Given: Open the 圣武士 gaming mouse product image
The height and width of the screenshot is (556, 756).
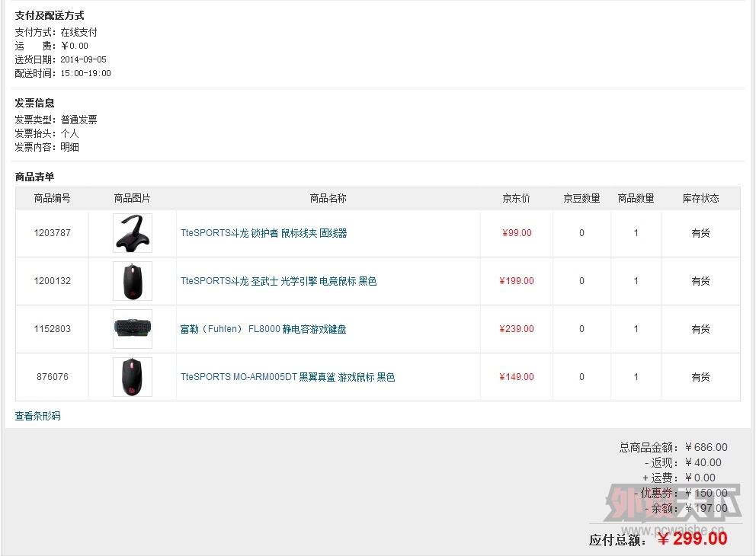Looking at the screenshot, I should pyautogui.click(x=132, y=281).
